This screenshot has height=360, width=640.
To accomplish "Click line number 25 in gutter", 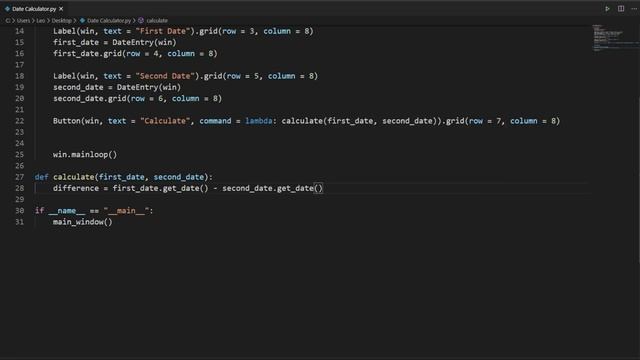I will click(20, 154).
